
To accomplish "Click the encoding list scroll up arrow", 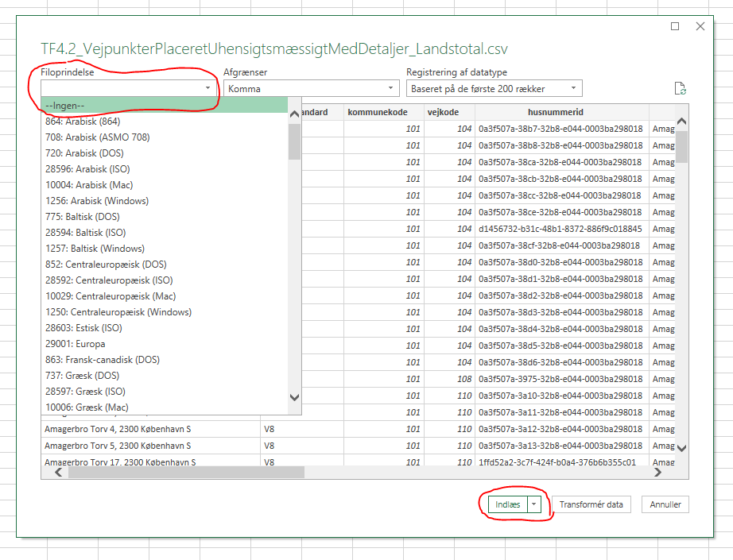I will tap(294, 114).
